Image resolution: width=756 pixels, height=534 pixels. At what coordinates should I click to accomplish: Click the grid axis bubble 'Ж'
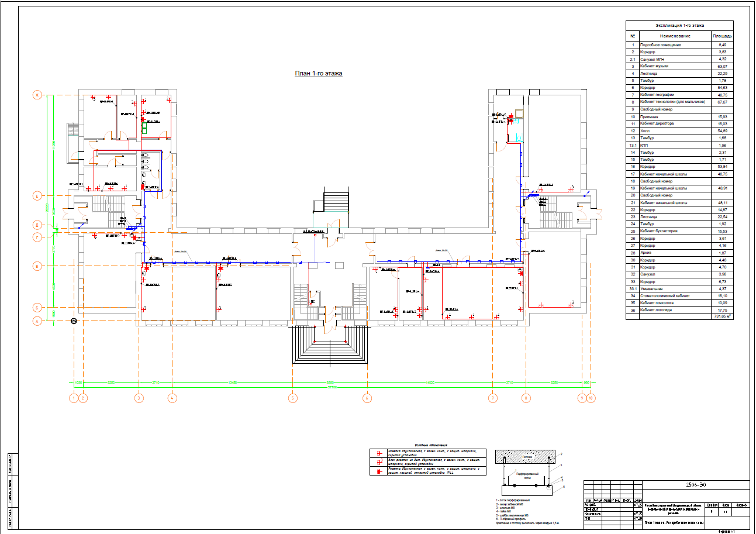(37, 95)
